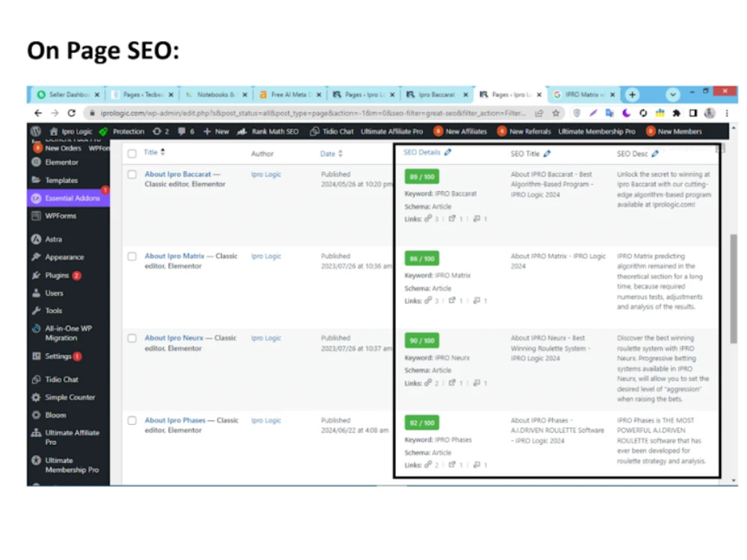Viewport: 747px width, 560px height.
Task: Open the About Ipro Baccarat page link
Action: (178, 174)
